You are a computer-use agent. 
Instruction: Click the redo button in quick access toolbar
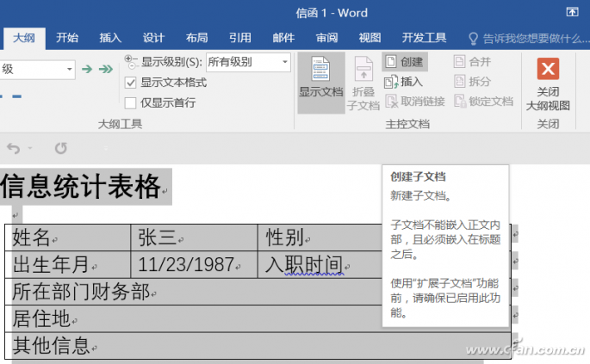pos(61,148)
